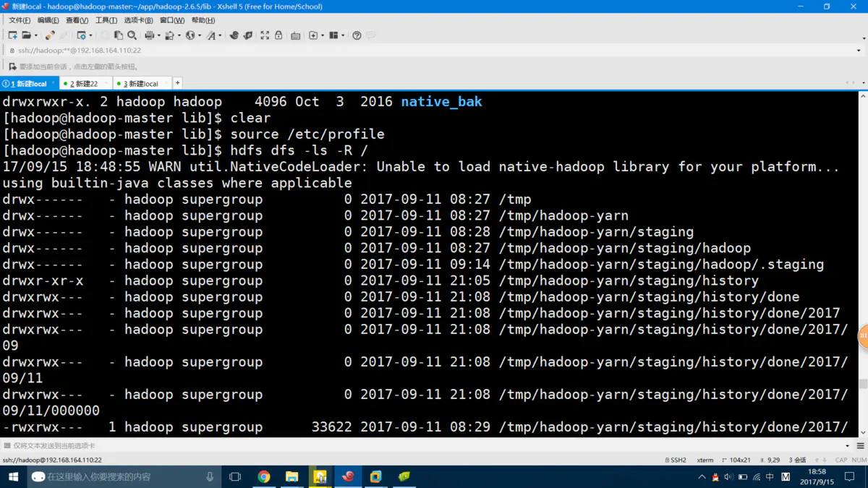
Task: Click the + button to add new tab
Action: pos(177,82)
